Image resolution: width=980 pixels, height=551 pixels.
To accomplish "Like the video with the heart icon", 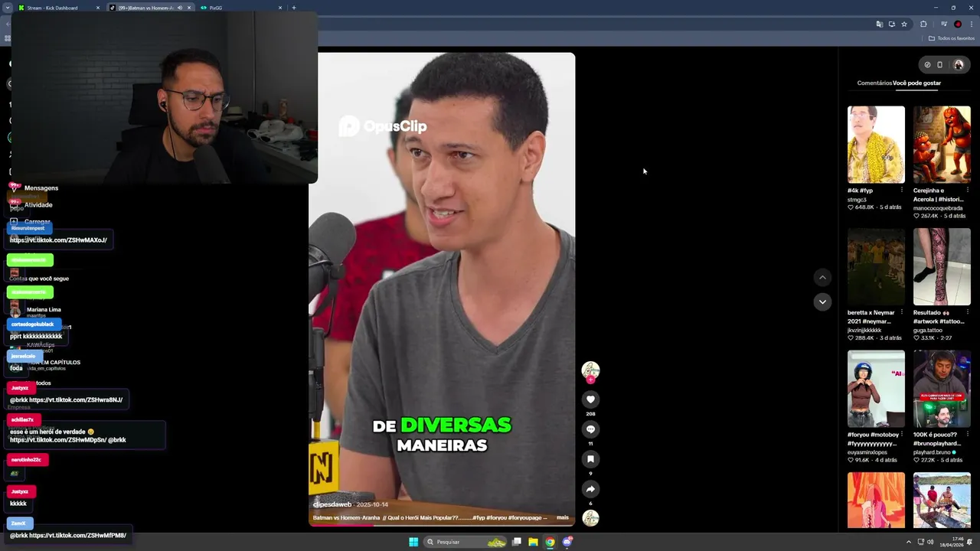I will click(x=590, y=399).
